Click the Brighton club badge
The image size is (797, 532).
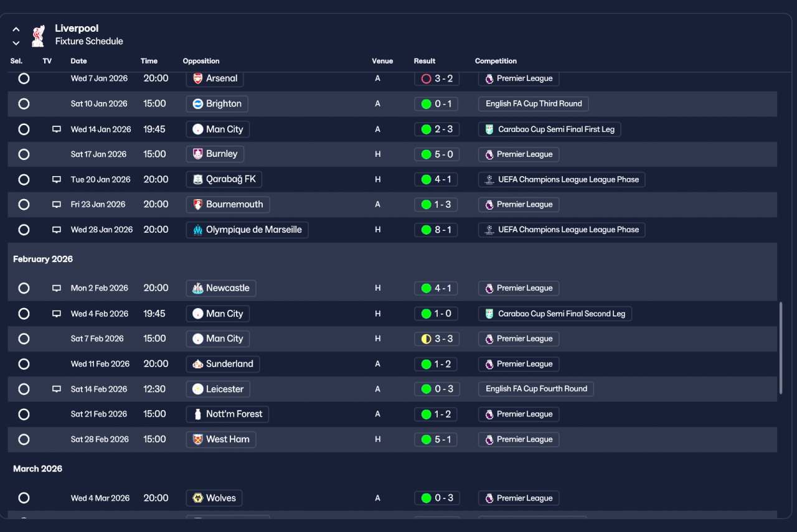pyautogui.click(x=198, y=104)
